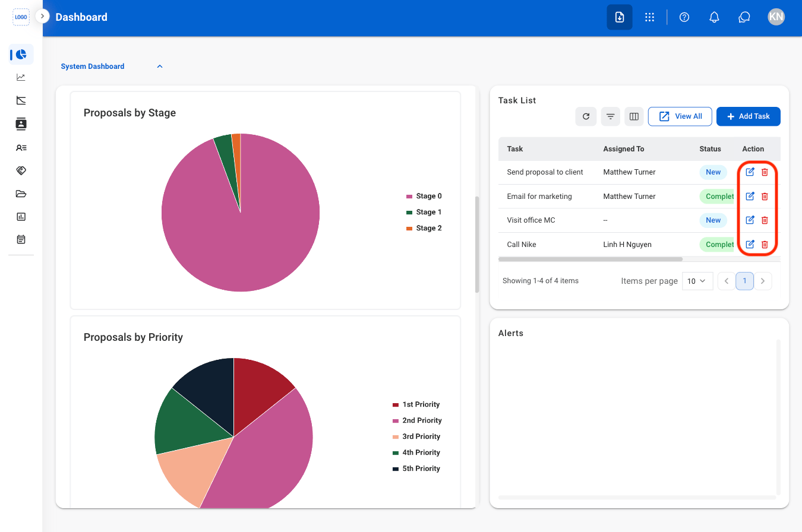
Task: Click the download report icon in header
Action: tap(620, 17)
